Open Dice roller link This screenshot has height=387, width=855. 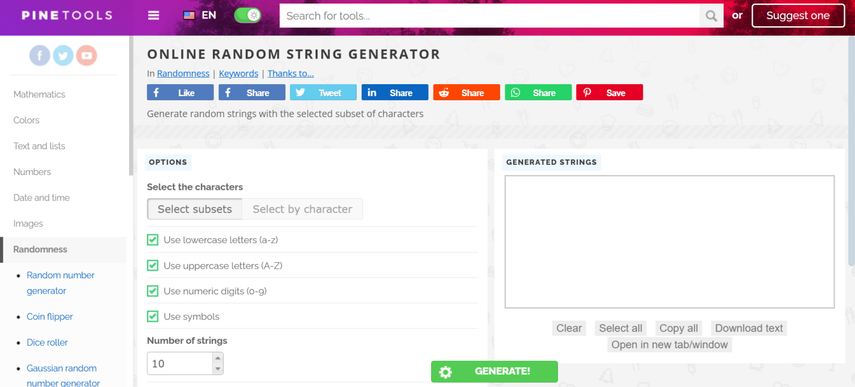(x=47, y=342)
